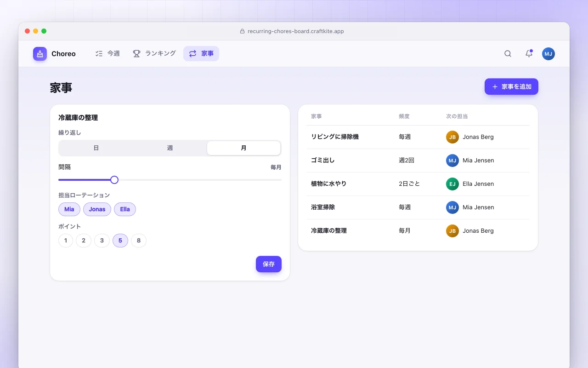Click the 頻度 column header
The height and width of the screenshot is (368, 588).
[x=404, y=116]
